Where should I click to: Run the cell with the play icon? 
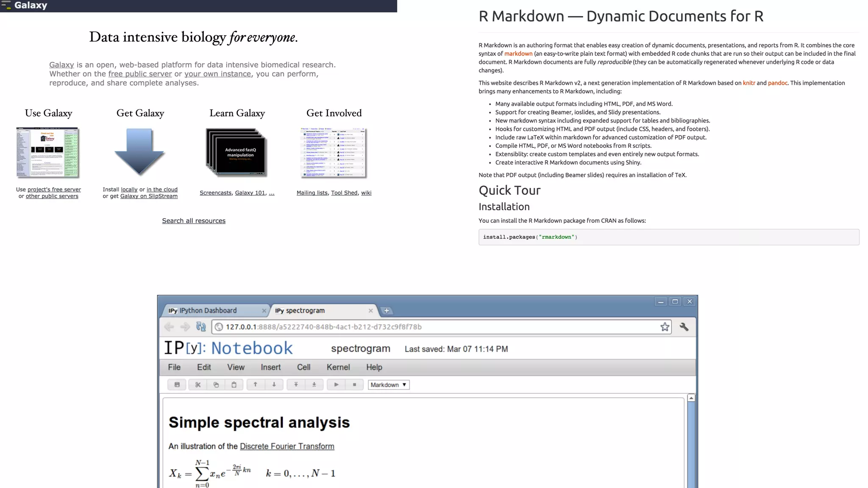tap(336, 385)
